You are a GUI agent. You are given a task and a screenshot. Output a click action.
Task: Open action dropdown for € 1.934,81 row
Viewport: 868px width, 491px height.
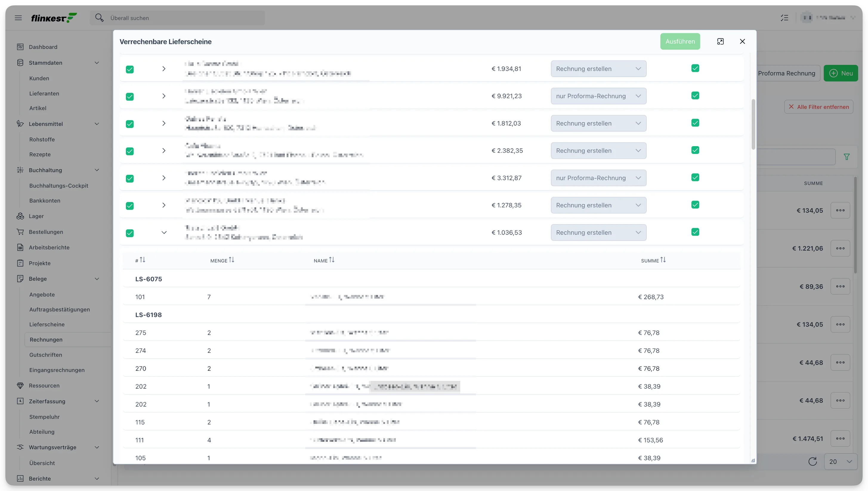click(x=598, y=69)
